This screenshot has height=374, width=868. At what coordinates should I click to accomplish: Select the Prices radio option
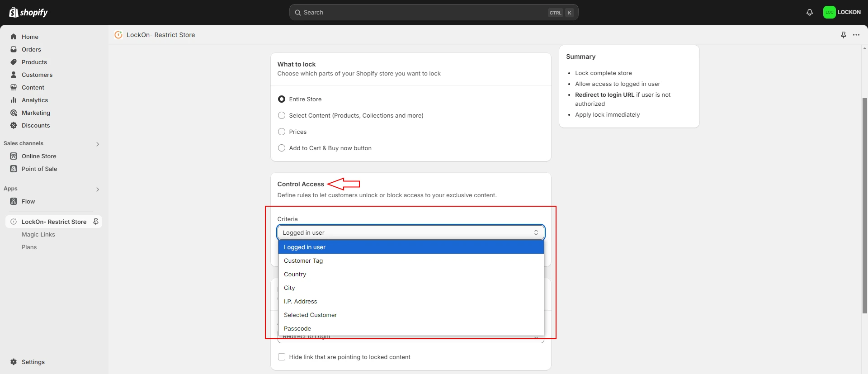coord(282,132)
